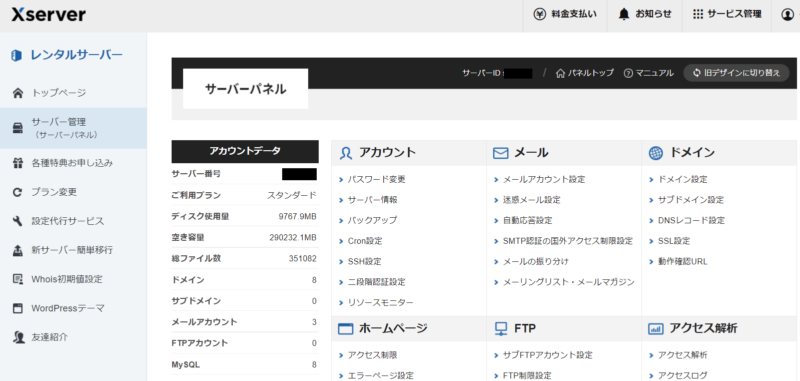Open サブドメイン設定 link

691,200
